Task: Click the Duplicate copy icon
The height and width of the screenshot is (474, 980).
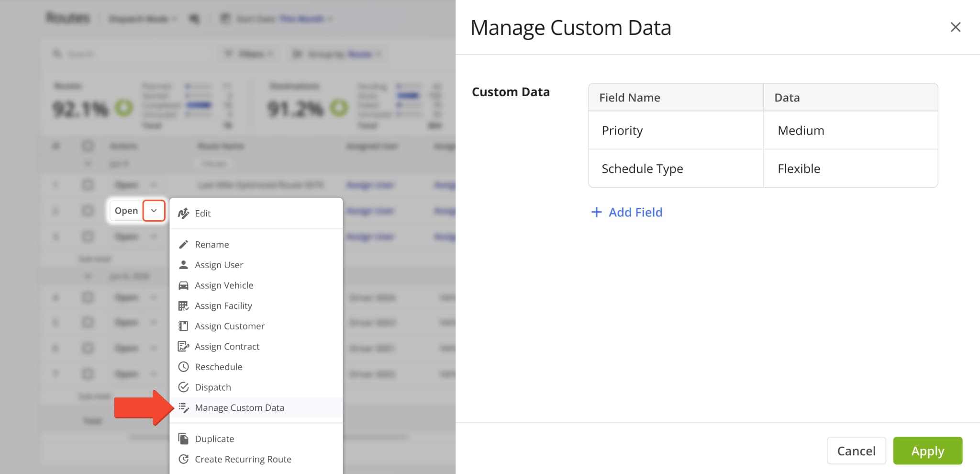Action: coord(183,438)
